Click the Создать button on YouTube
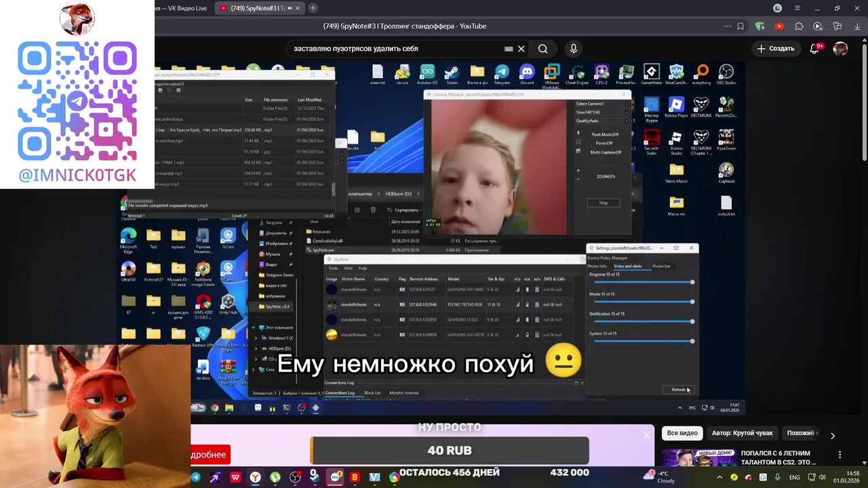 point(775,49)
